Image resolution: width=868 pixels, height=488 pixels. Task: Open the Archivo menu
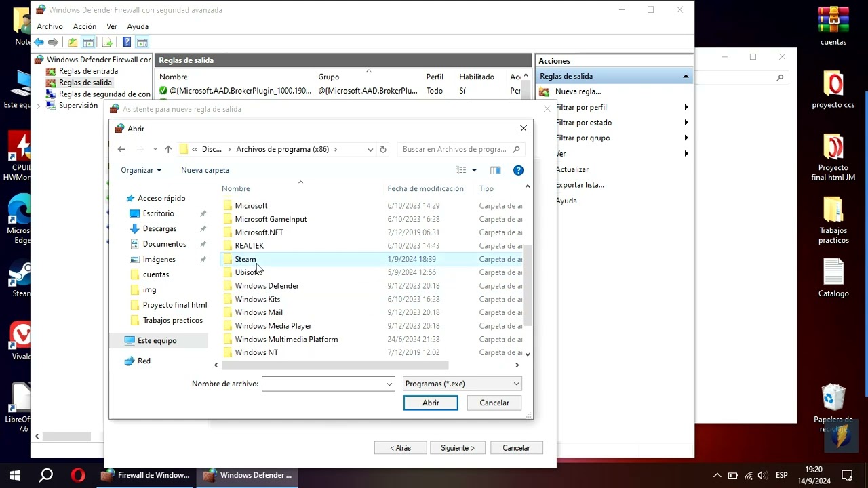point(50,26)
